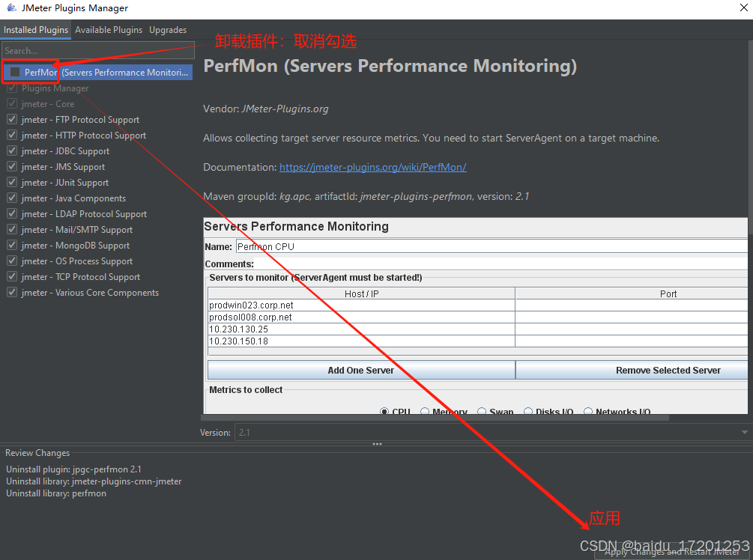Click the Uninstall library: jmeter-plugins-cmn-jmeter line

[94, 481]
